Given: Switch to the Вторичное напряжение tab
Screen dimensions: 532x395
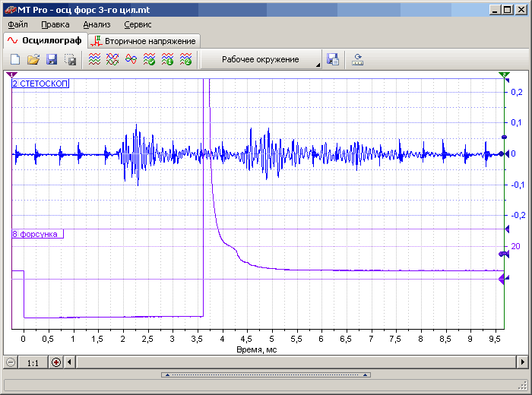Looking at the screenshot, I should (x=144, y=40).
